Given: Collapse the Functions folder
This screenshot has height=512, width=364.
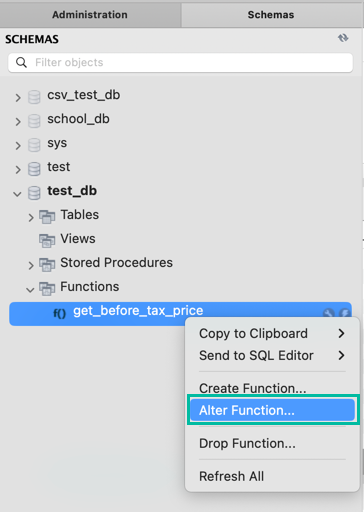Looking at the screenshot, I should (x=30, y=290).
